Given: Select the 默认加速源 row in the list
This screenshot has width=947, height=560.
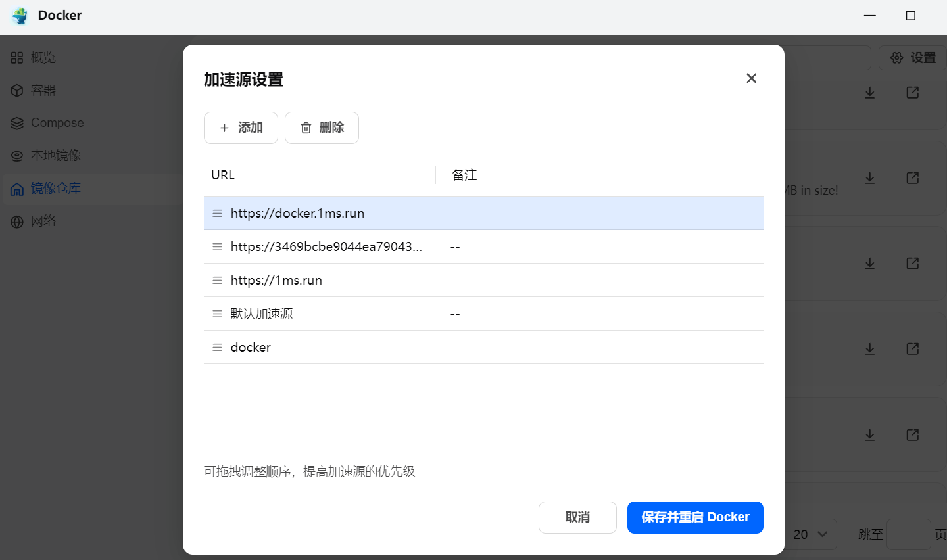Looking at the screenshot, I should pos(460,314).
